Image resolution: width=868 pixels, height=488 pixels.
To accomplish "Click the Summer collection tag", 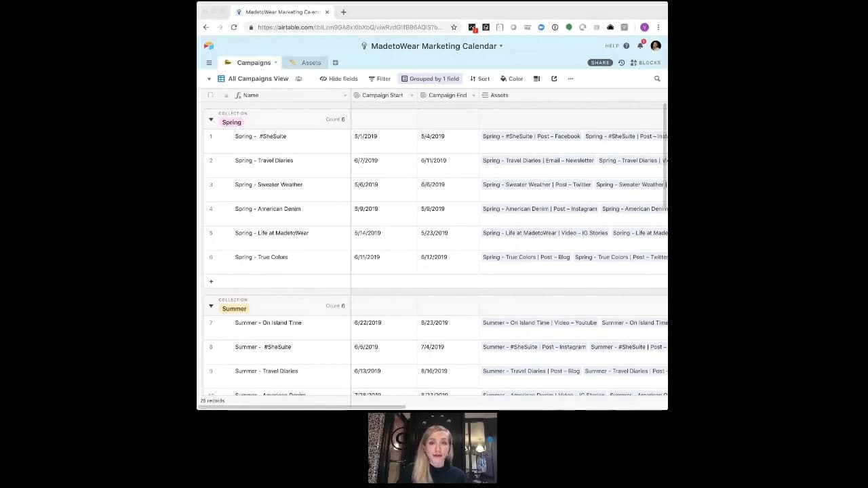I will click(234, 309).
